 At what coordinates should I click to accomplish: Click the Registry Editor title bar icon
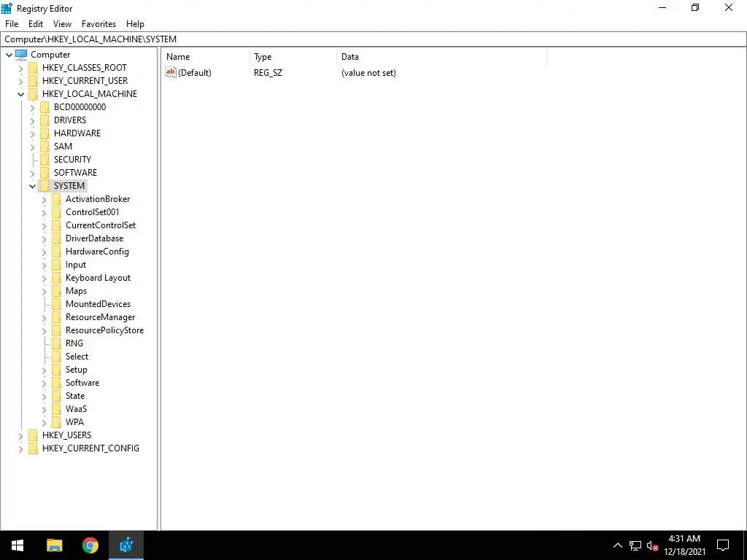click(7, 8)
